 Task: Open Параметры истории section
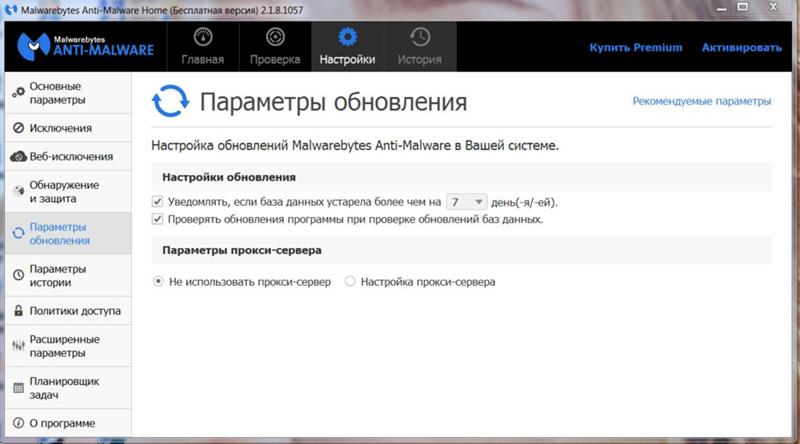(68, 276)
